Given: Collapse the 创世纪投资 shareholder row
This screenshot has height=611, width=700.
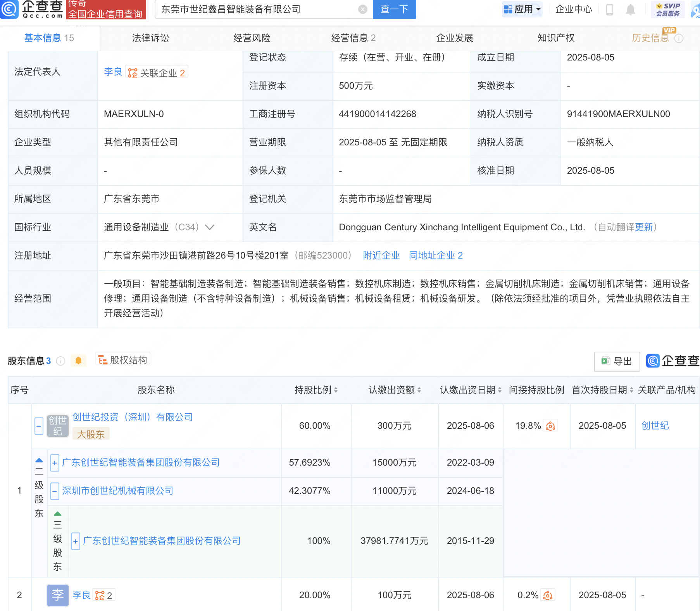Looking at the screenshot, I should click(x=39, y=426).
